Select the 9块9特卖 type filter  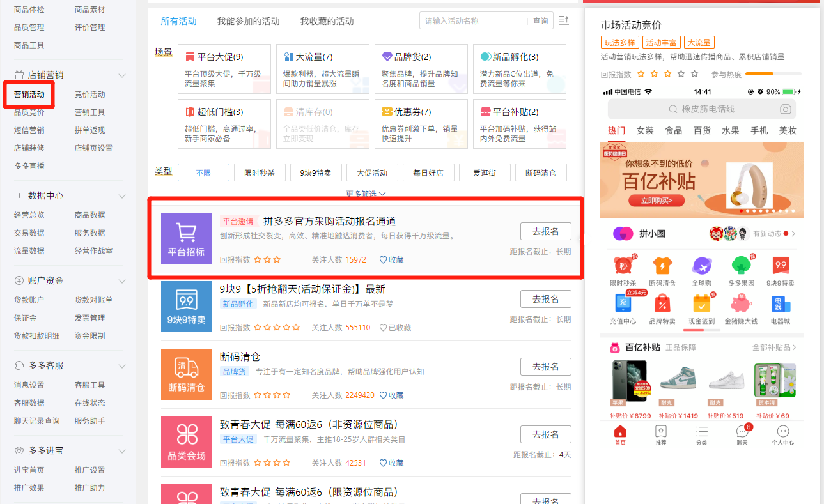coord(316,172)
